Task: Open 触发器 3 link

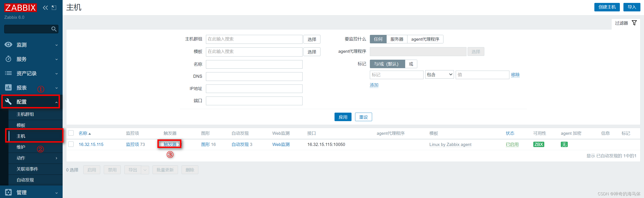Action: pyautogui.click(x=170, y=145)
